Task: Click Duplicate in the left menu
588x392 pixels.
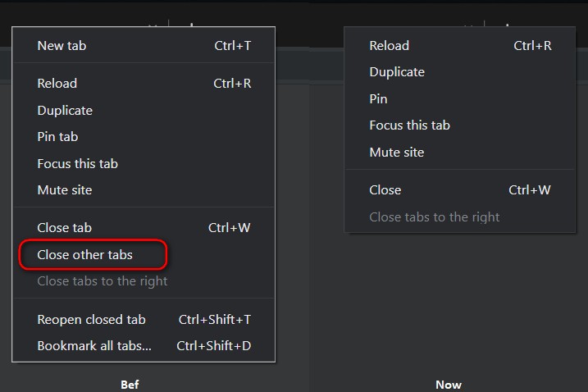Action: pos(144,110)
